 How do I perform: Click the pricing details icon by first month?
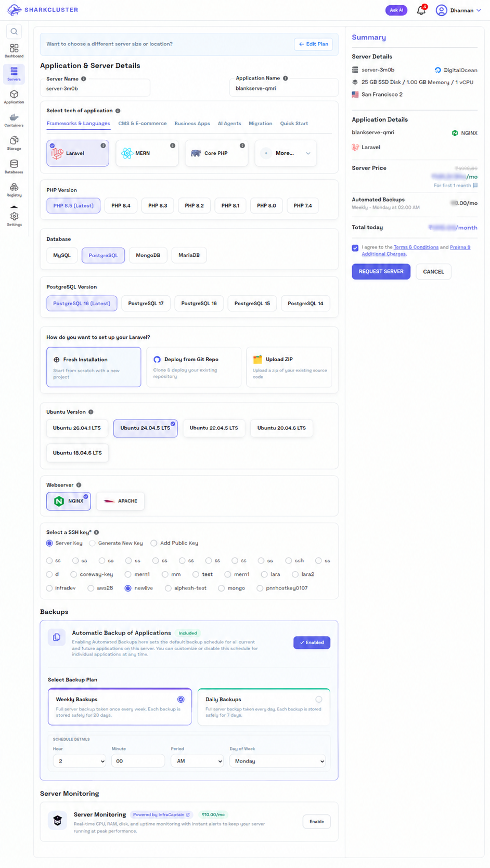coord(475,185)
